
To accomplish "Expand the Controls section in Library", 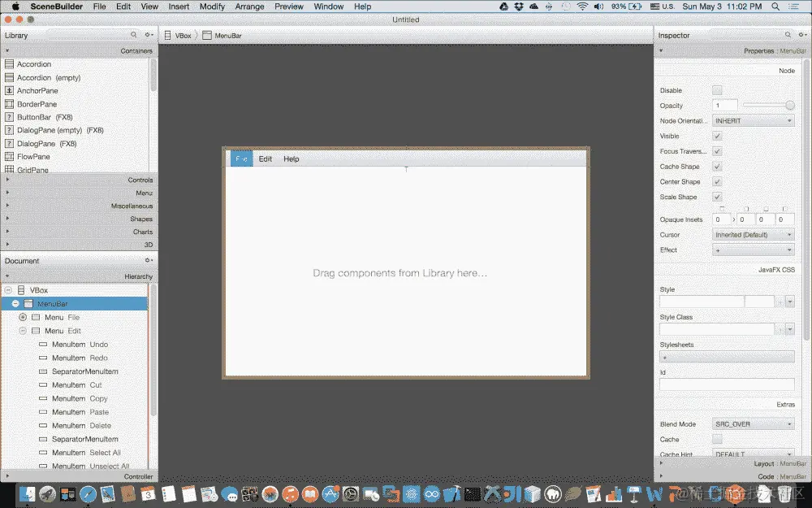I will (79, 180).
